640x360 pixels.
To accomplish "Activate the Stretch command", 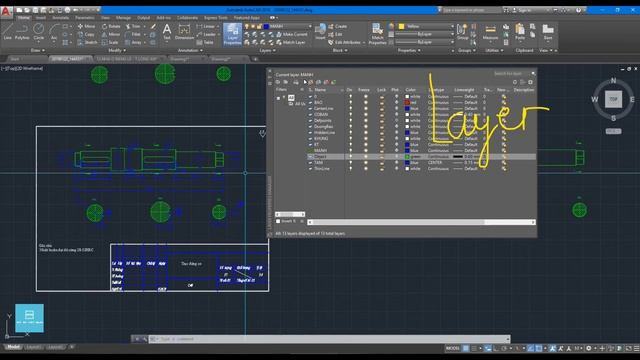I will coord(87,42).
